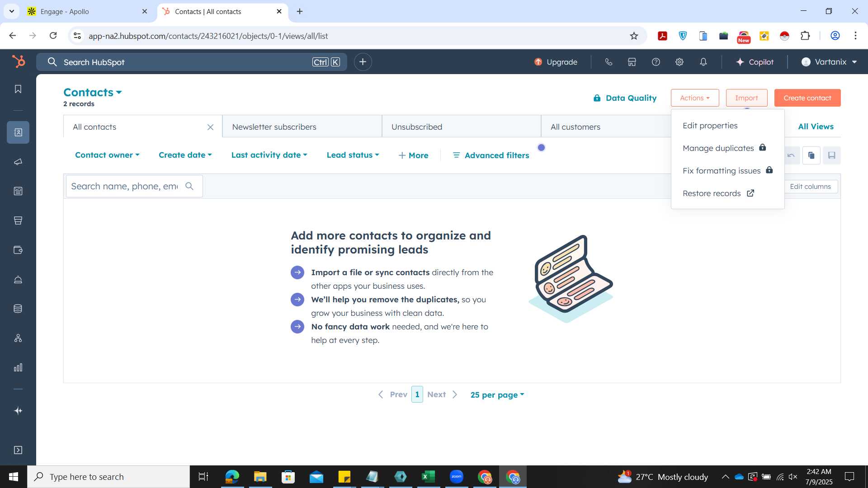Open the Contact owner filter dropdown
This screenshot has height=488, width=868.
point(107,155)
